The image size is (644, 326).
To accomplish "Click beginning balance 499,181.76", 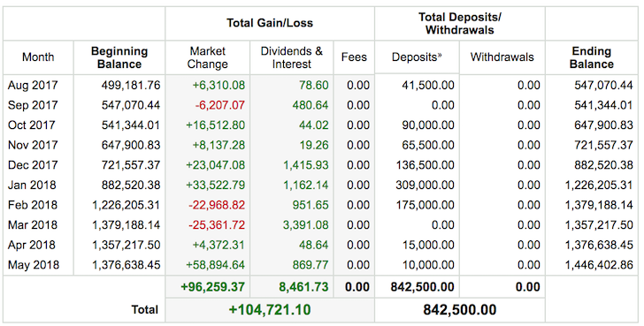I will click(x=131, y=86).
